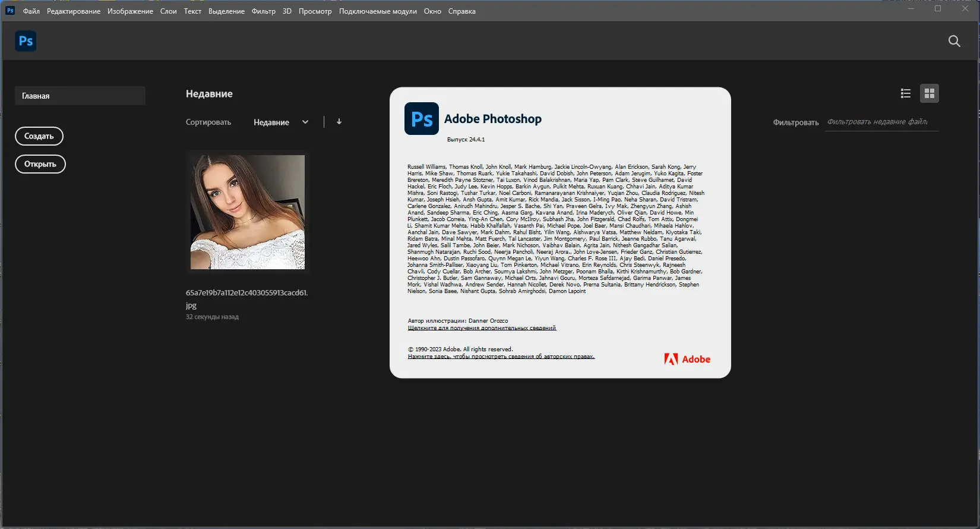
Task: Open the Фильтр menu
Action: coord(264,11)
